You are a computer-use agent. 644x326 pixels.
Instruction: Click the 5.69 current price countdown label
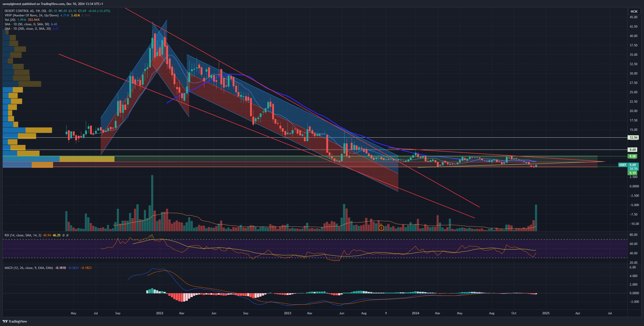(633, 167)
